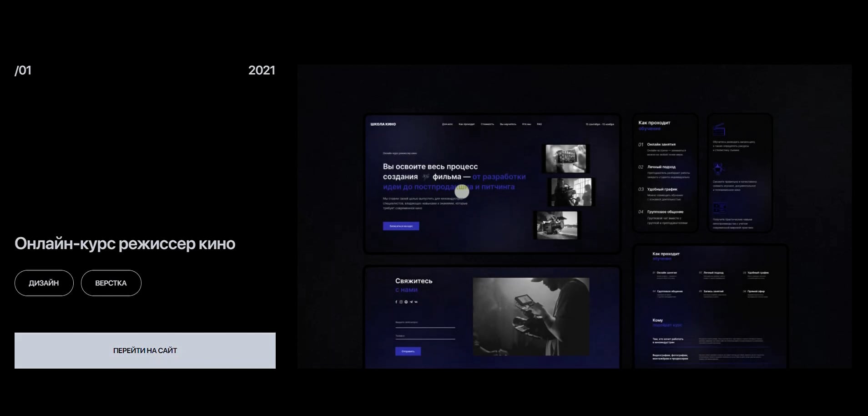Click the question input field above Телефон
This screenshot has width=868, height=416.
[x=425, y=323]
